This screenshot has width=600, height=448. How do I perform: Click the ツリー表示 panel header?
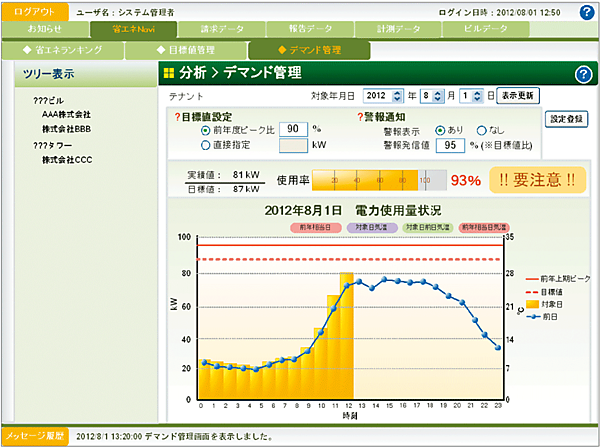(86, 74)
